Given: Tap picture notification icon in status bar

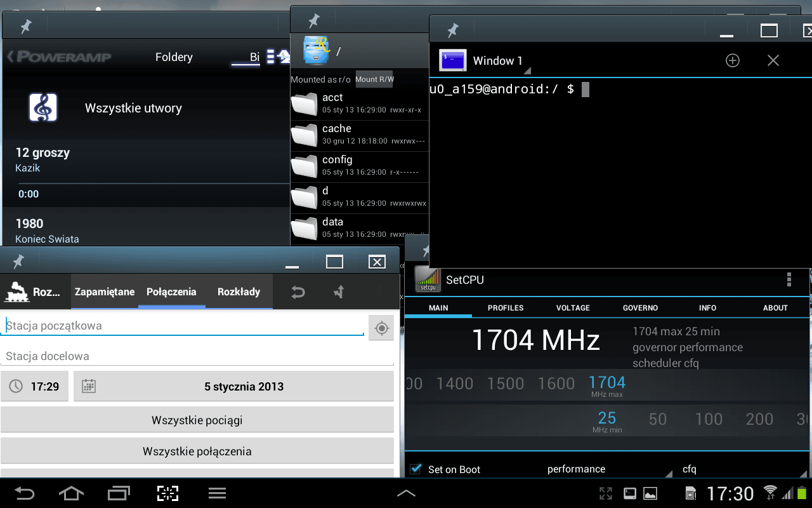Looking at the screenshot, I should [x=650, y=493].
